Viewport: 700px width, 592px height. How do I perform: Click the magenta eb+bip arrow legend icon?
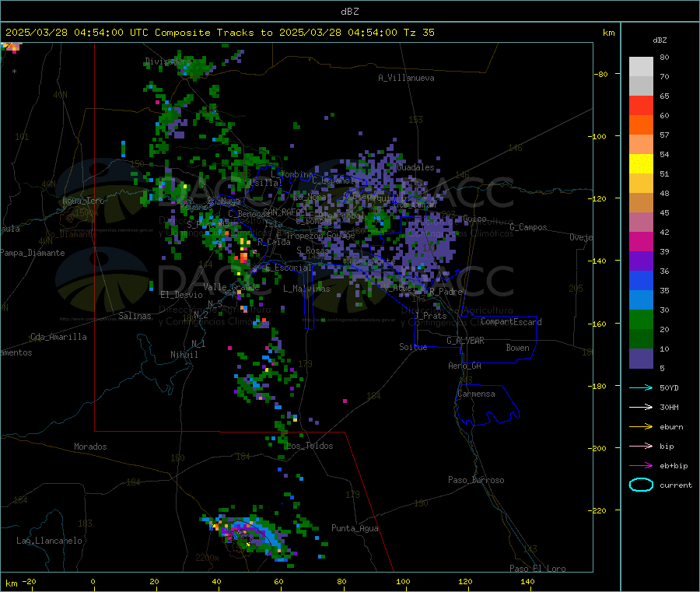point(641,466)
